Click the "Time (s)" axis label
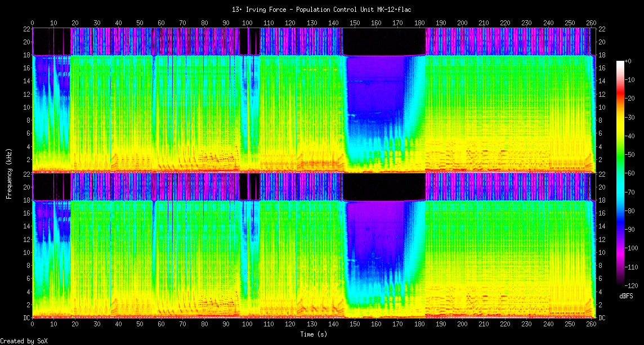Viewport: 644px width, 345px height. 314,334
